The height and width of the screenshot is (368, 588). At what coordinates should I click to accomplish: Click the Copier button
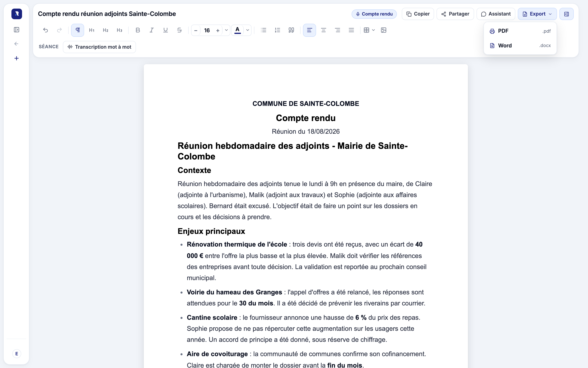coord(418,14)
